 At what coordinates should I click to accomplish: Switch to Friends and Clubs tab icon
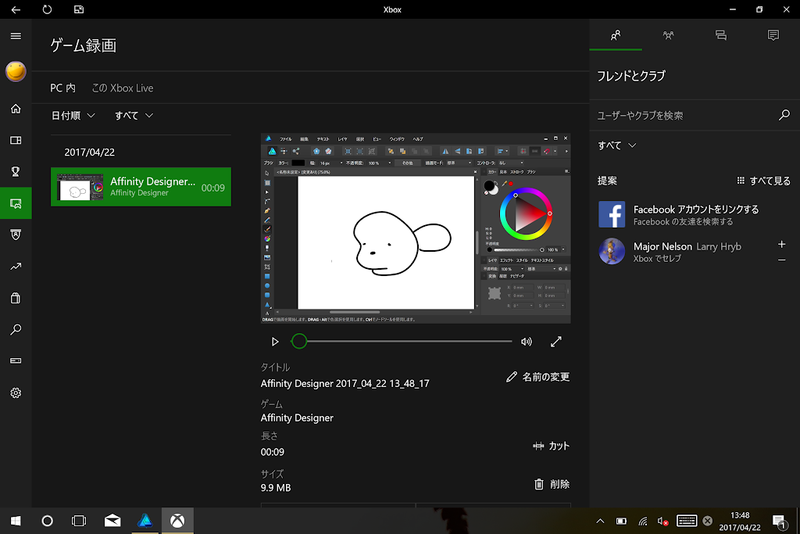tap(616, 35)
